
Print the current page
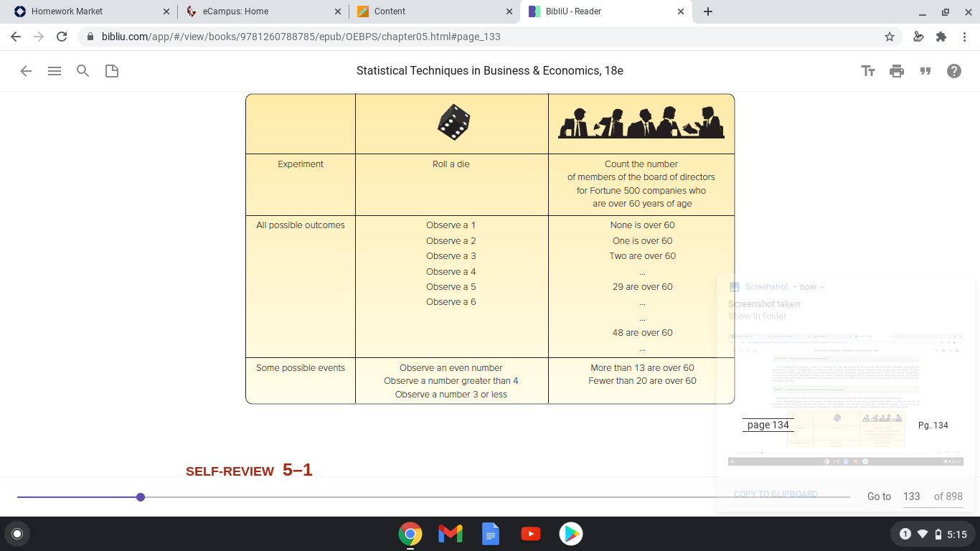[897, 71]
